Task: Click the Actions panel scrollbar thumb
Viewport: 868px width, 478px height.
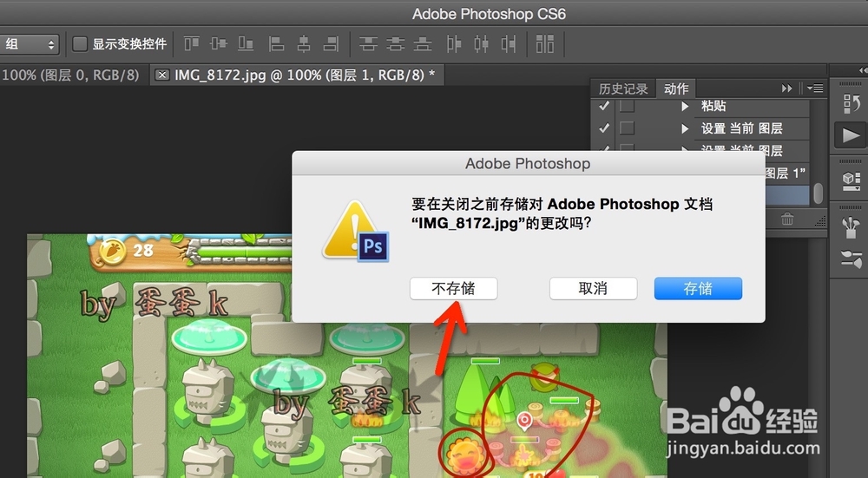Action: coord(819,193)
